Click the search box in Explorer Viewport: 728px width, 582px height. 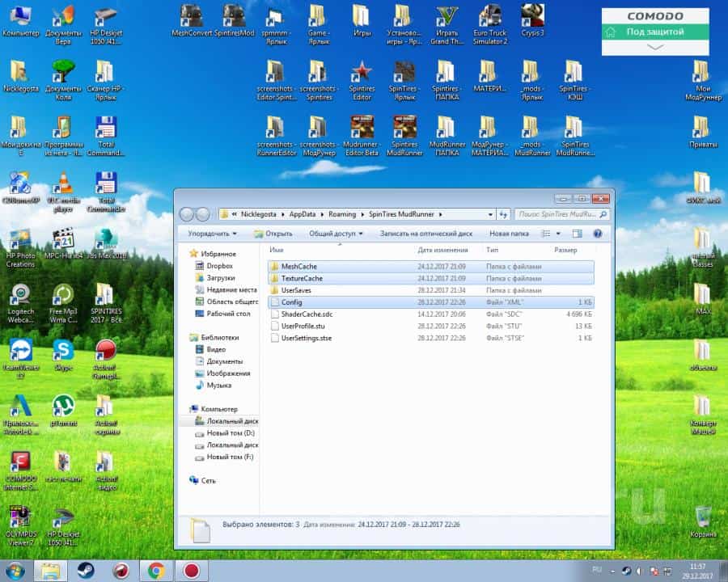(558, 215)
